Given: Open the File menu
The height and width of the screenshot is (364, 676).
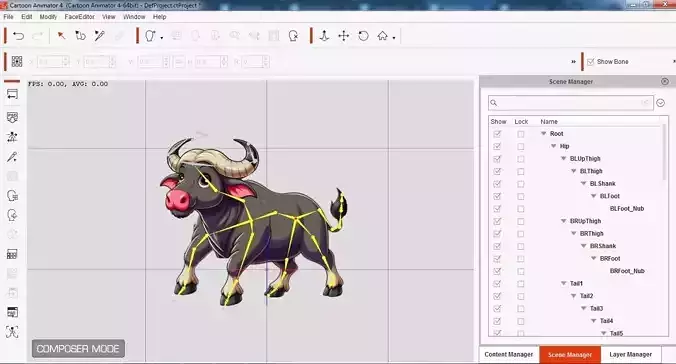Looking at the screenshot, I should point(8,17).
